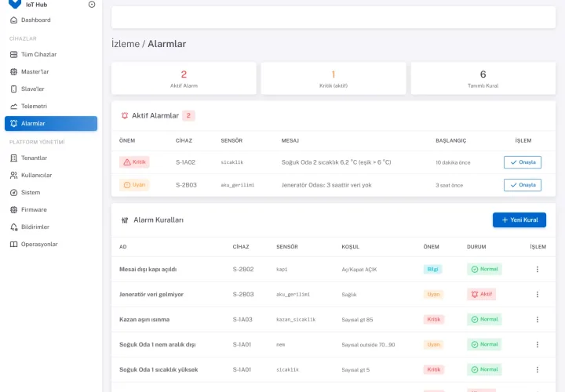
Task: Click the Master'lar chip icon
Action: pyautogui.click(x=13, y=71)
